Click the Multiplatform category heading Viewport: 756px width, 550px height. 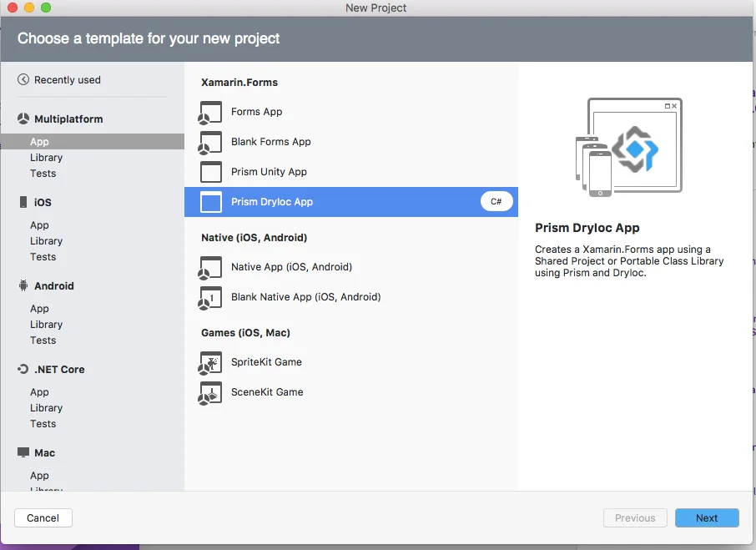68,119
